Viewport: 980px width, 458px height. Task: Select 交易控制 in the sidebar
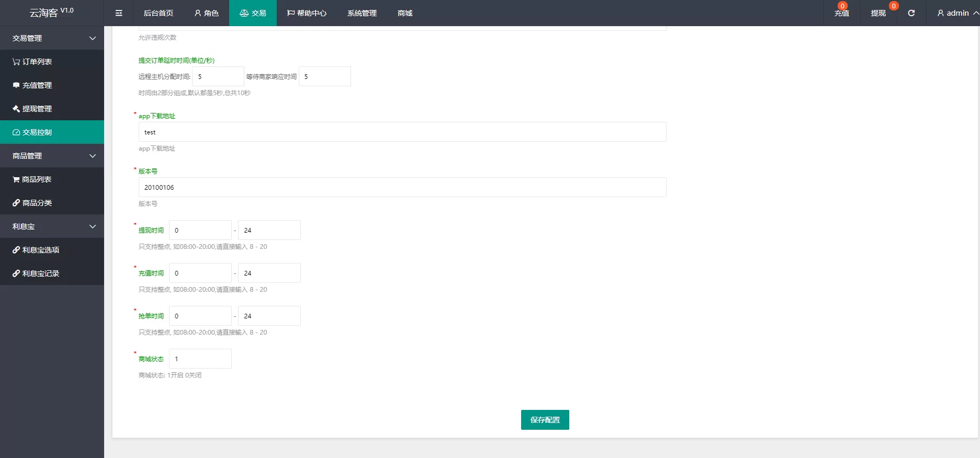[x=37, y=132]
